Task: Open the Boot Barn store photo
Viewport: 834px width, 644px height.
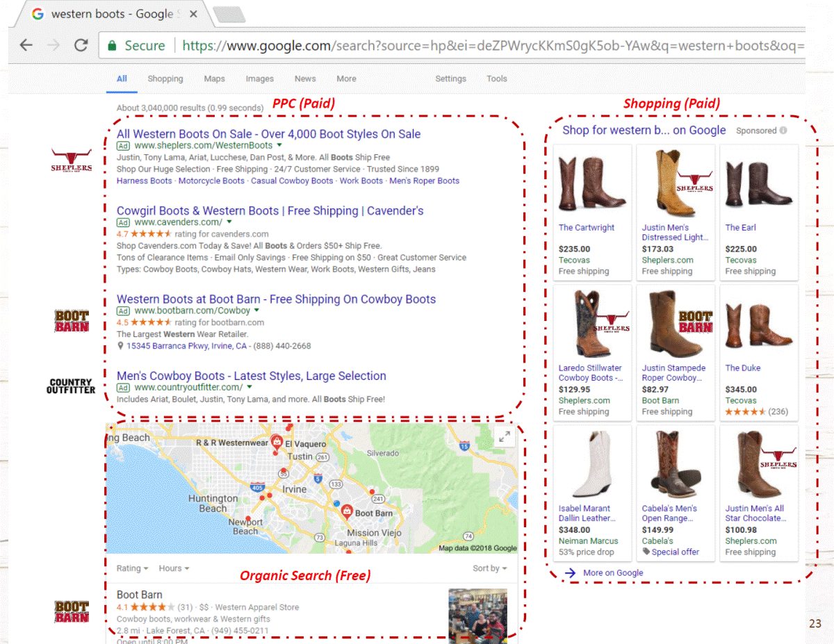Action: 477,612
